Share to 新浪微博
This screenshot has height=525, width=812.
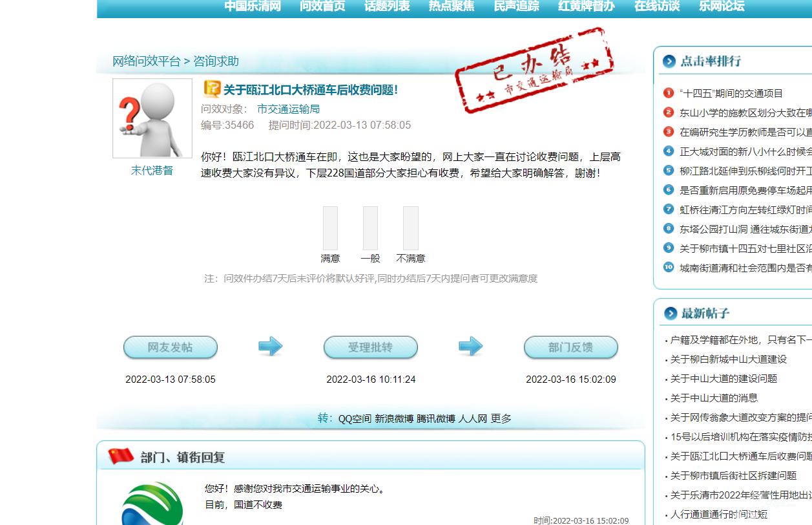393,419
